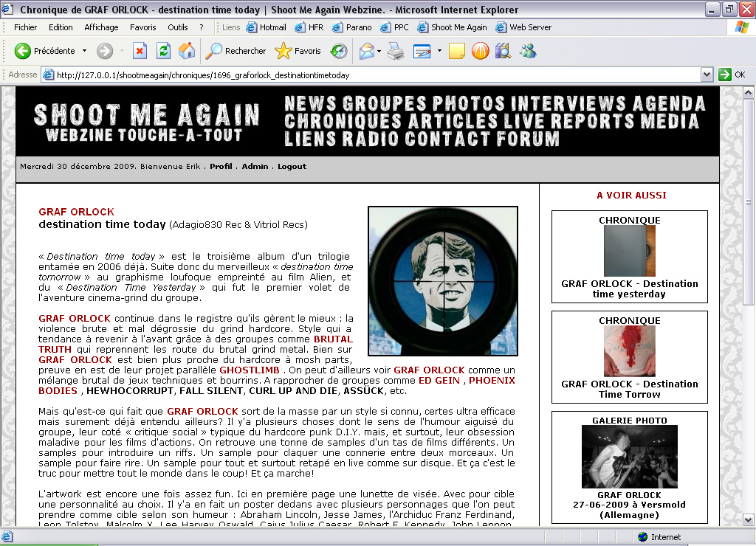Image resolution: width=756 pixels, height=546 pixels.
Task: Click the Logout link
Action: (292, 166)
